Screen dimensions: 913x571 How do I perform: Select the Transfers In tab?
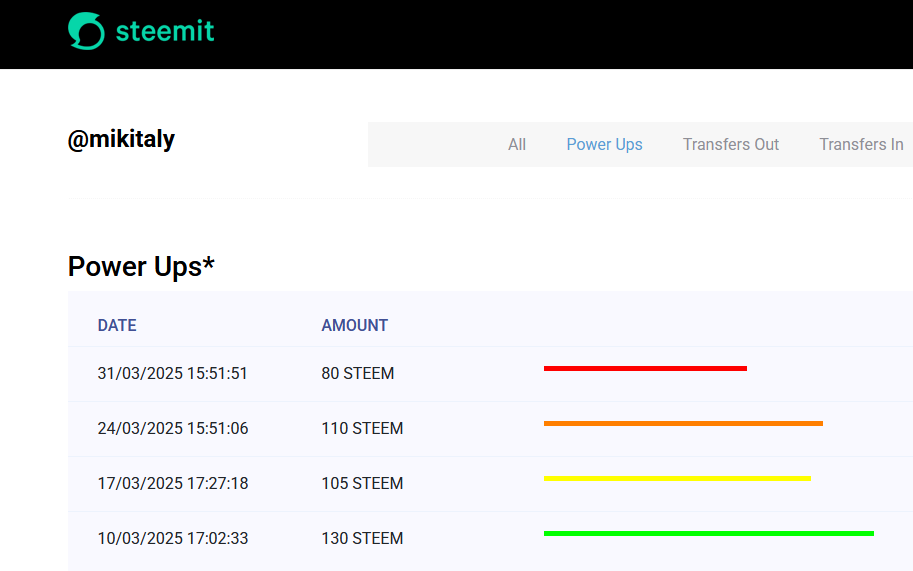pyautogui.click(x=861, y=144)
